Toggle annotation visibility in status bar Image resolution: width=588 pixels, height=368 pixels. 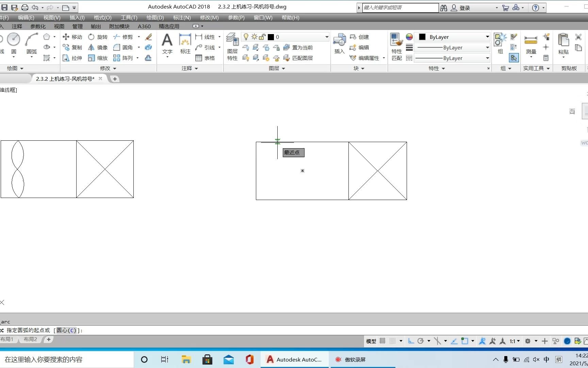[x=482, y=341]
